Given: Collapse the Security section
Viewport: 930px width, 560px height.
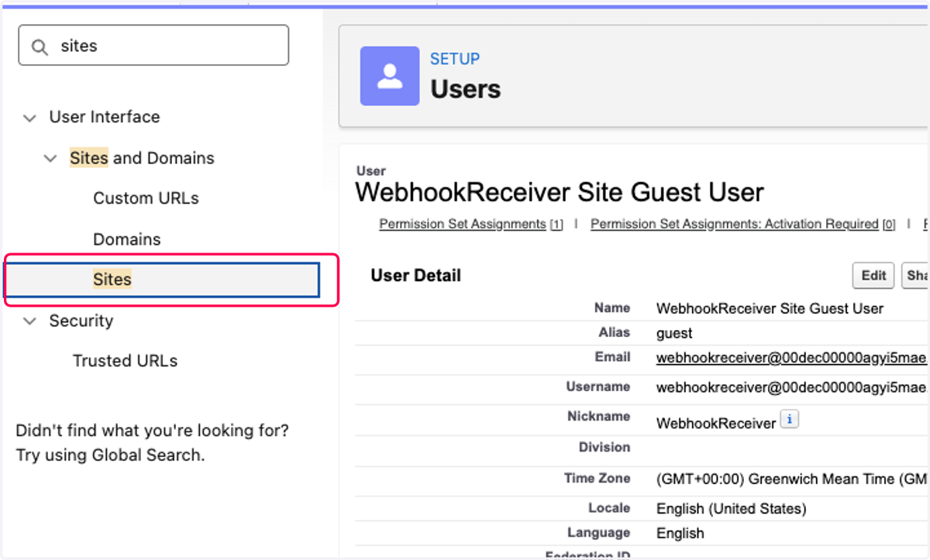Looking at the screenshot, I should [30, 321].
